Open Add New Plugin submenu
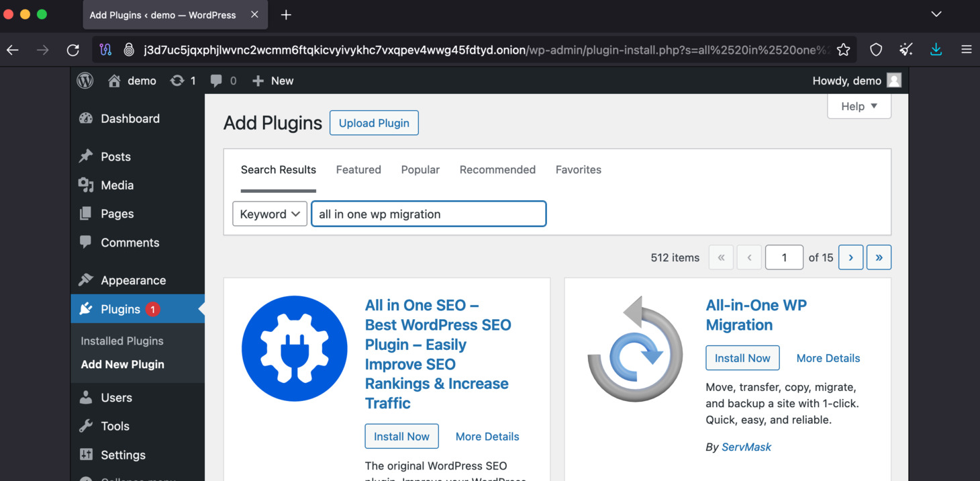This screenshot has width=980, height=481. 123,365
